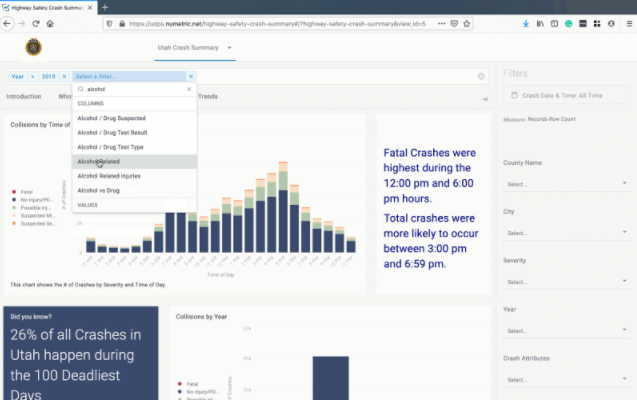This screenshot has width=637, height=400.
Task: Expand the County Name select dropdown
Action: pos(566,184)
